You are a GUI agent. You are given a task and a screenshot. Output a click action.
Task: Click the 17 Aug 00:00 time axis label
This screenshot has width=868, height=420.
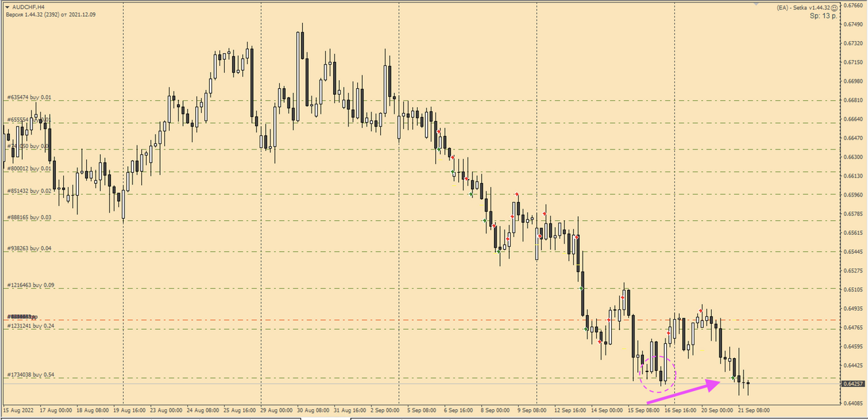tap(55, 409)
